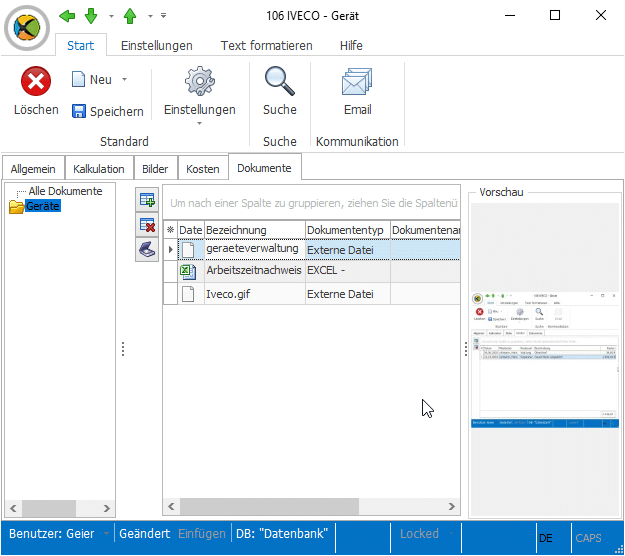This screenshot has height=556, width=625.
Task: Go back with green left arrow
Action: point(67,16)
